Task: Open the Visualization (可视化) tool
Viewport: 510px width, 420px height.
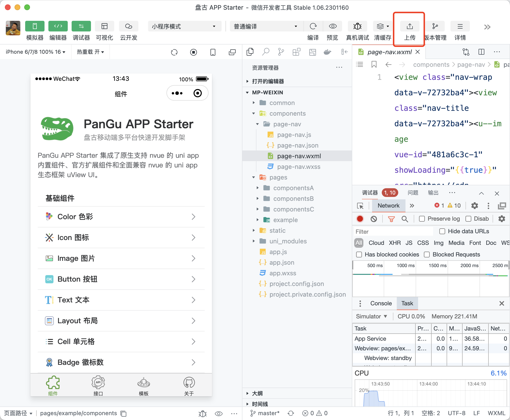Action: 104,26
